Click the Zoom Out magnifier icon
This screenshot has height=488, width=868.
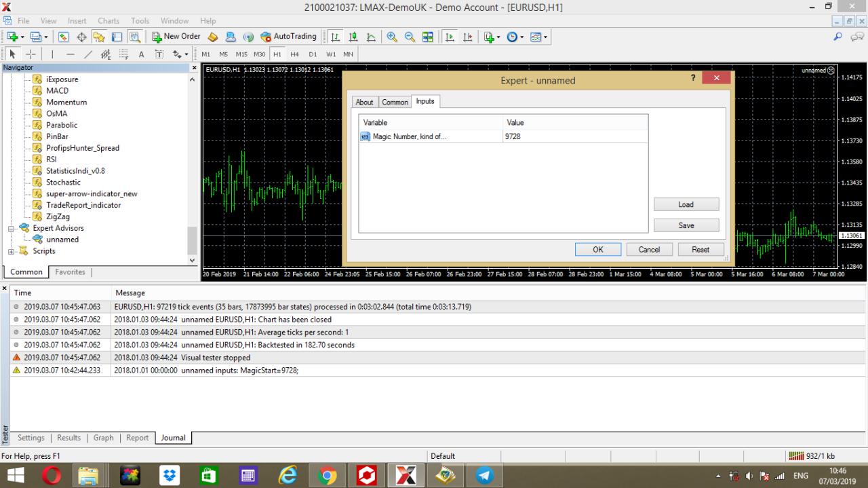point(410,37)
